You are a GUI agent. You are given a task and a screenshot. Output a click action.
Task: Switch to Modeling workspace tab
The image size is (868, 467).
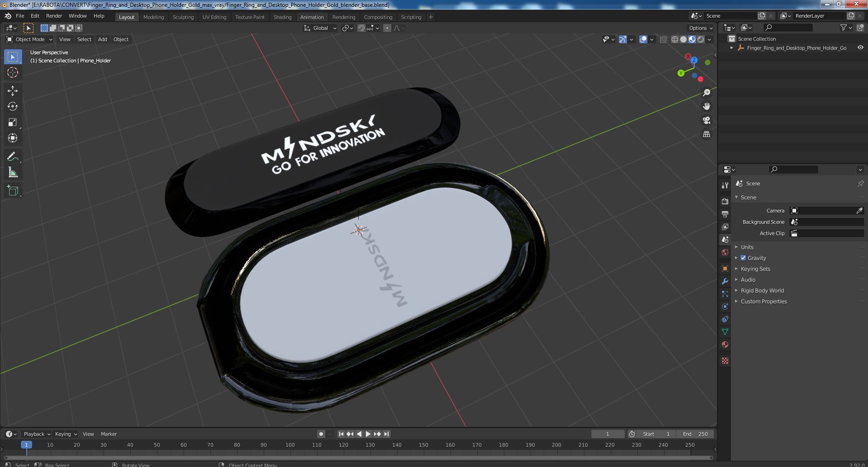[153, 17]
